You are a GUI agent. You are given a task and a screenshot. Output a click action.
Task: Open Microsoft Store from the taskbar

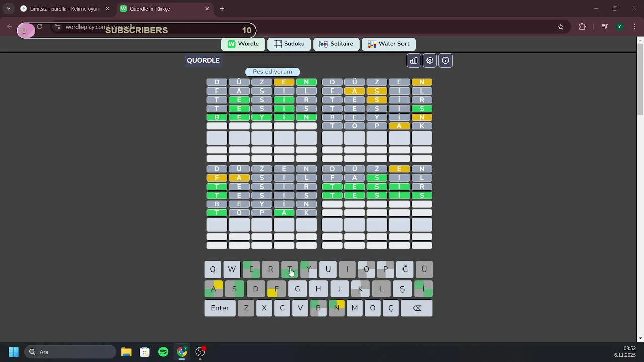pyautogui.click(x=145, y=352)
